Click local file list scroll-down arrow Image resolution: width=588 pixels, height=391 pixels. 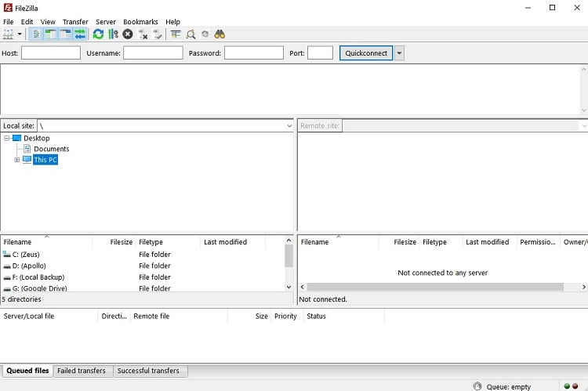tap(289, 287)
